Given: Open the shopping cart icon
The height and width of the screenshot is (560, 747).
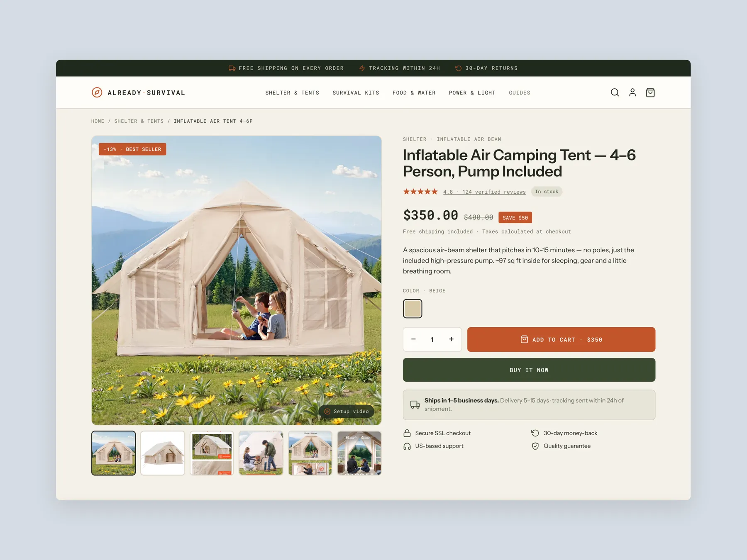Looking at the screenshot, I should click(x=650, y=93).
